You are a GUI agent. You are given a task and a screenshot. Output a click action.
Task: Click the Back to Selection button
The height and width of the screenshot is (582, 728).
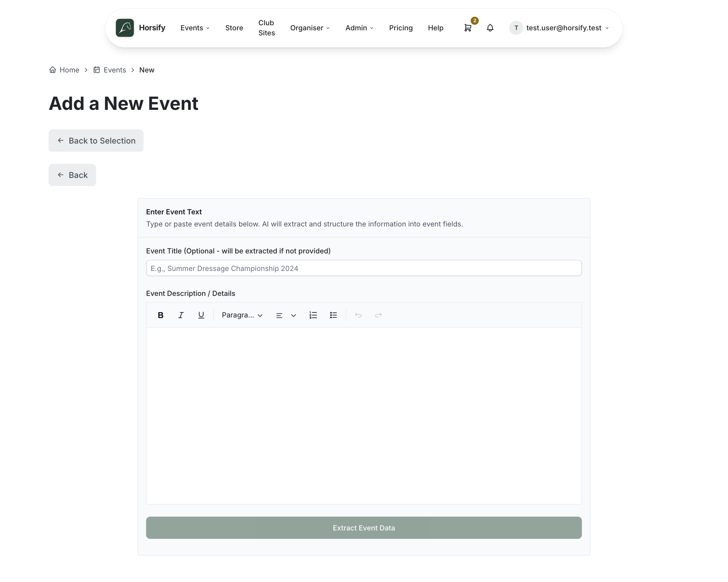point(96,141)
